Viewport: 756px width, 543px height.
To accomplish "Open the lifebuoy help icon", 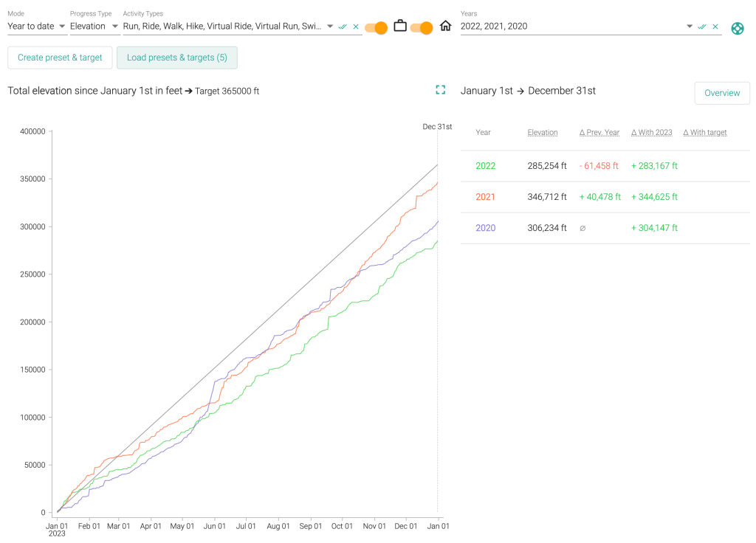I will (737, 28).
